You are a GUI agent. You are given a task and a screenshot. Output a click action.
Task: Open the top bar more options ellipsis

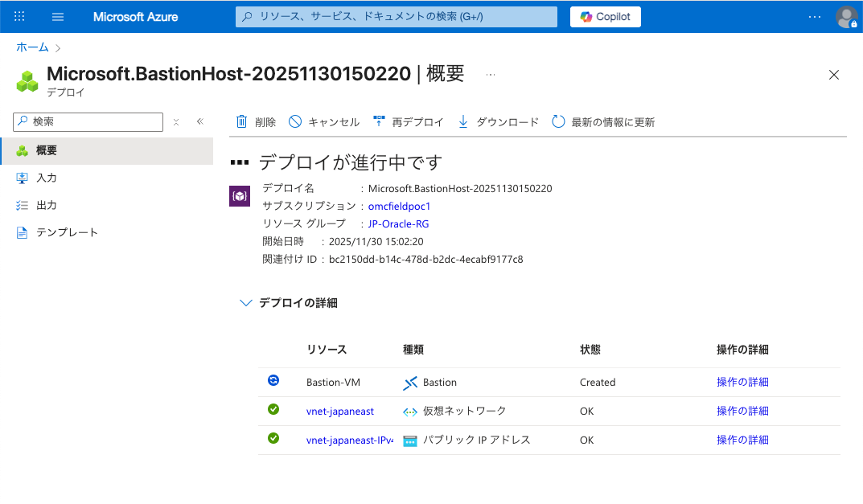[815, 17]
